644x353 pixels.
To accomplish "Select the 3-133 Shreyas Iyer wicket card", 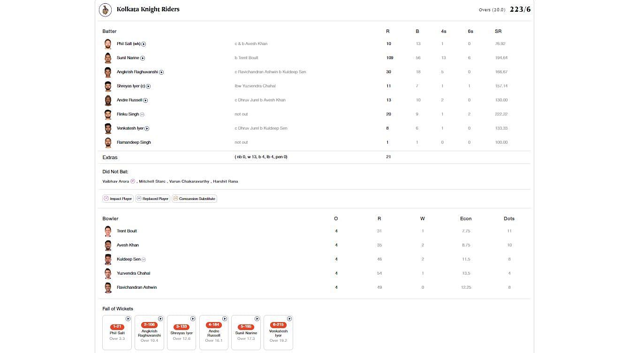I will [x=181, y=332].
